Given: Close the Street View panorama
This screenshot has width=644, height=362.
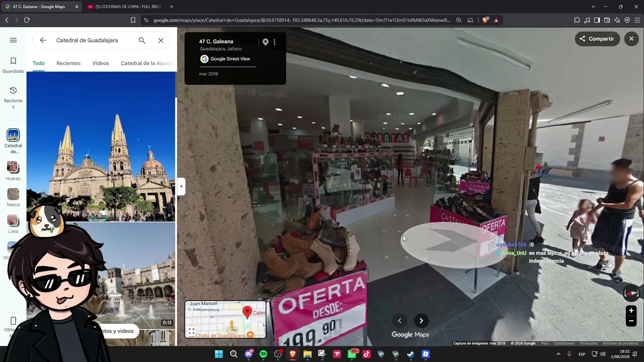Looking at the screenshot, I should pos(631,39).
